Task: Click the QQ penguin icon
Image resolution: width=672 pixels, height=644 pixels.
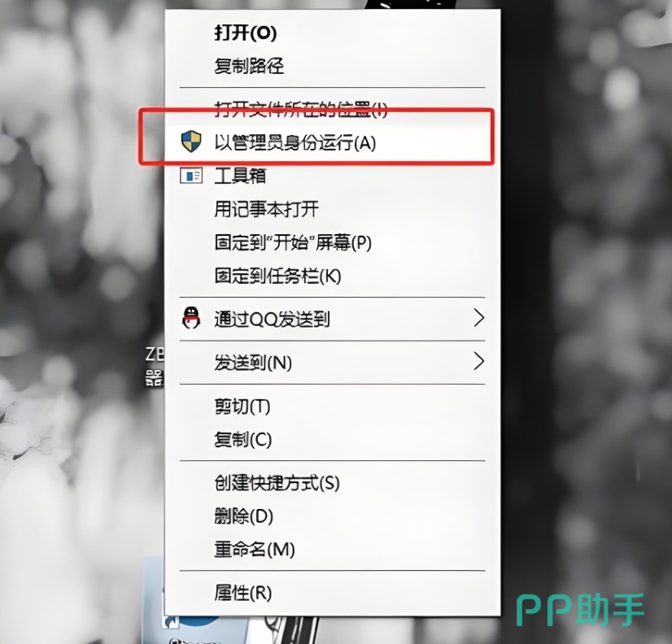Action: pyautogui.click(x=191, y=318)
